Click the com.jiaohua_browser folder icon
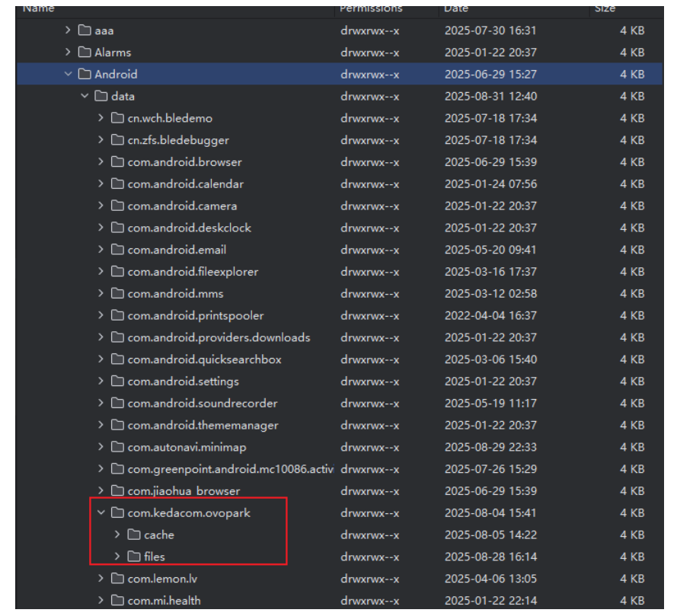677x616 pixels. (117, 491)
